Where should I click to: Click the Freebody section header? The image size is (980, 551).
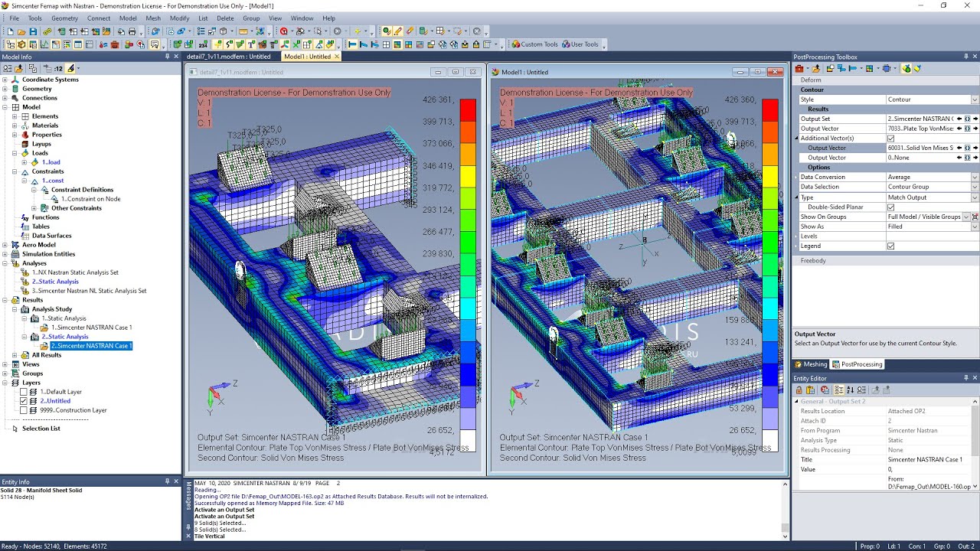(887, 261)
